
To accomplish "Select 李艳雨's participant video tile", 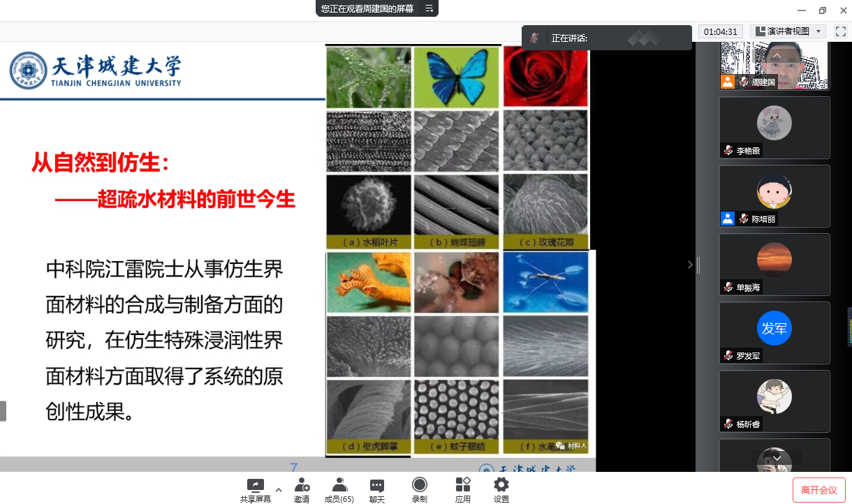I will (x=774, y=128).
